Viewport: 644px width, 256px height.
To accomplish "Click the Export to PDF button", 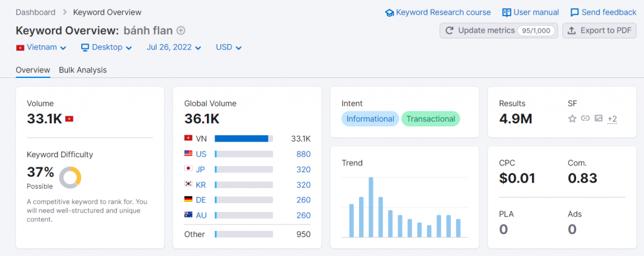I will [x=599, y=30].
